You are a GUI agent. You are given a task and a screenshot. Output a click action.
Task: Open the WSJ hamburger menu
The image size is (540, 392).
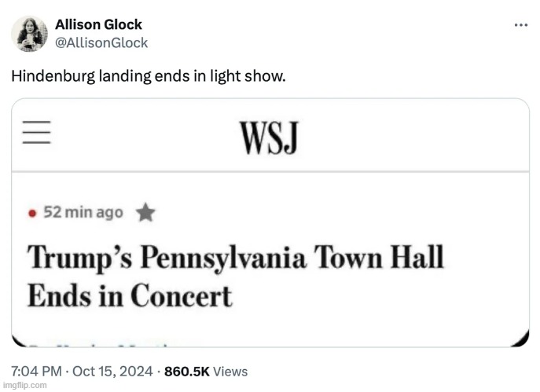coord(37,132)
